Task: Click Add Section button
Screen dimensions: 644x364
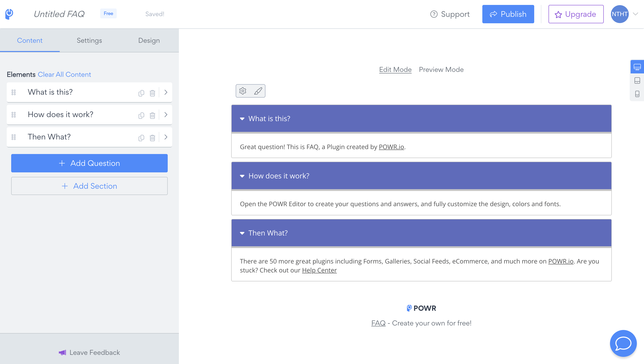Action: (89, 186)
